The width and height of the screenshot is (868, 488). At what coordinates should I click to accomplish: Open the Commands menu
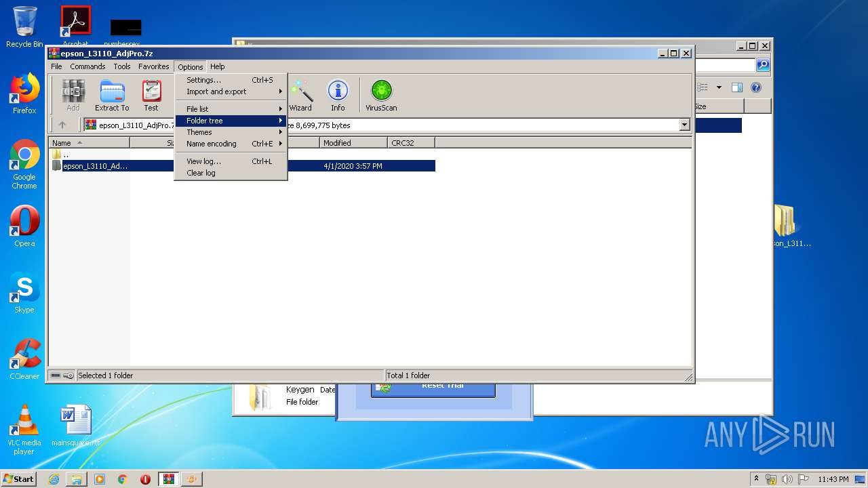[87, 66]
